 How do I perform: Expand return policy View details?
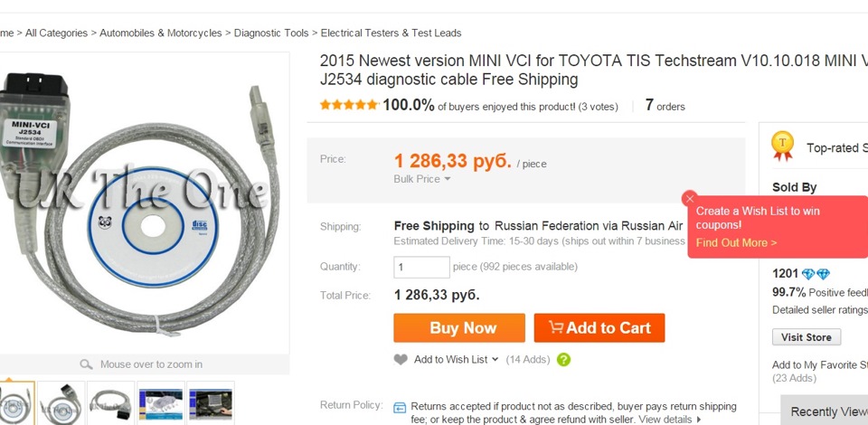tap(670, 420)
